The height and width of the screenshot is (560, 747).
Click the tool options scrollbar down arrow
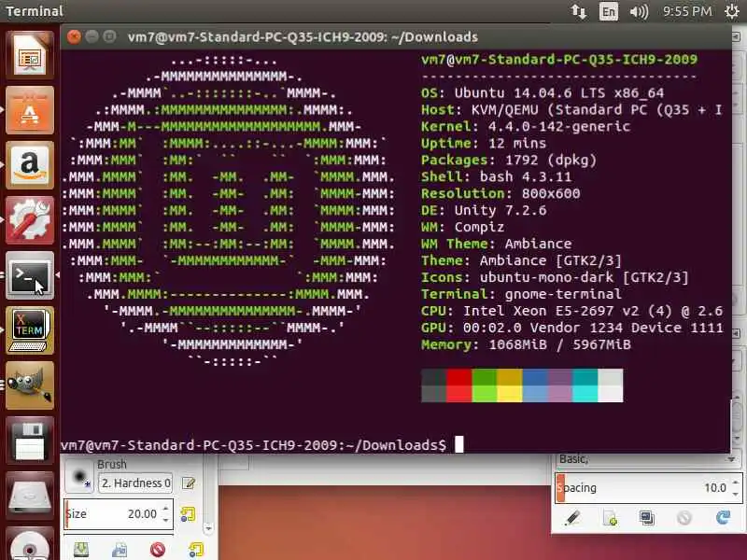click(208, 527)
